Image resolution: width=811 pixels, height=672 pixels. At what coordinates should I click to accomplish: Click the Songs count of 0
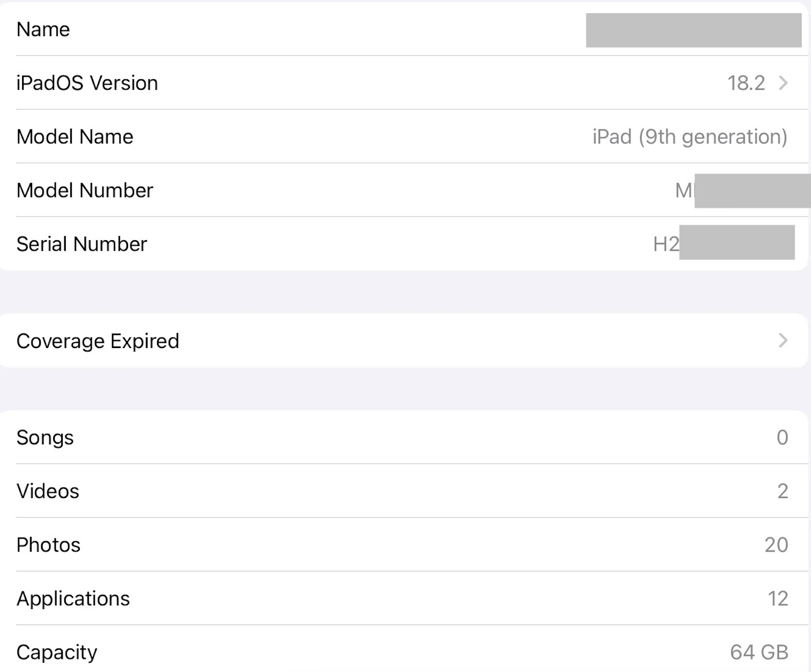coord(782,437)
